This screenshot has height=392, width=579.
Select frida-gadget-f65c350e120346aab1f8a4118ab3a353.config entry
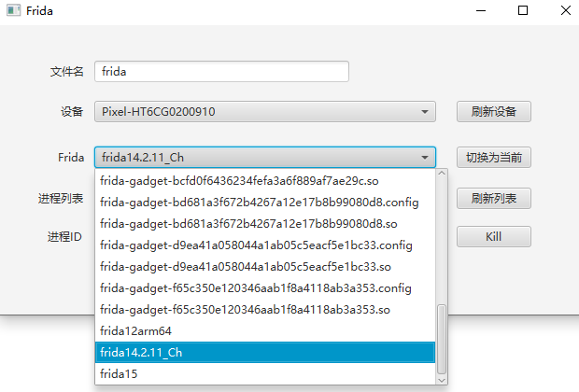point(265,287)
